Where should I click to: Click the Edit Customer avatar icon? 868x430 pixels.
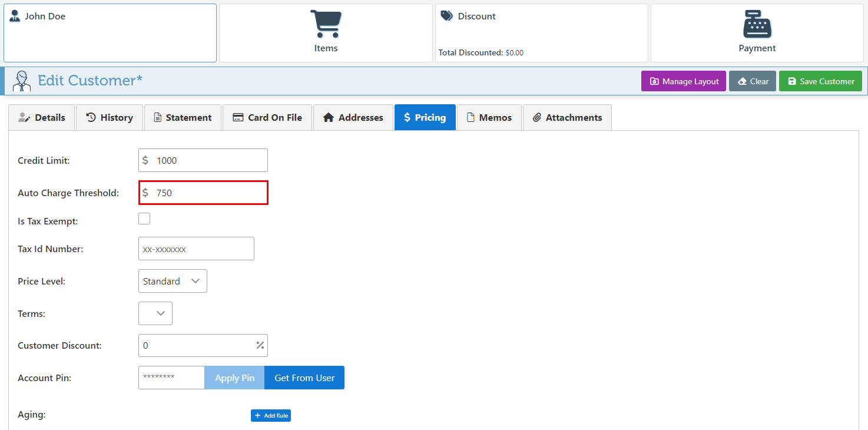click(x=22, y=81)
